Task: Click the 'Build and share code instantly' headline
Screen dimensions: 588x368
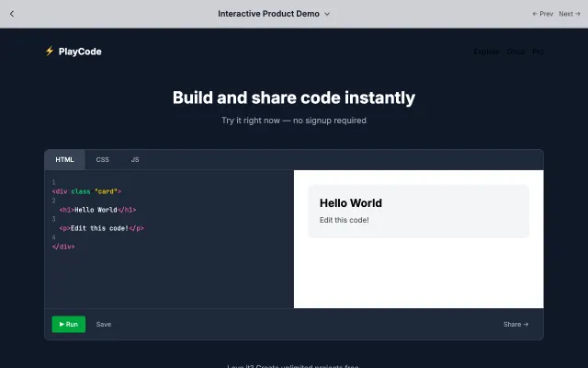Action: pyautogui.click(x=294, y=98)
